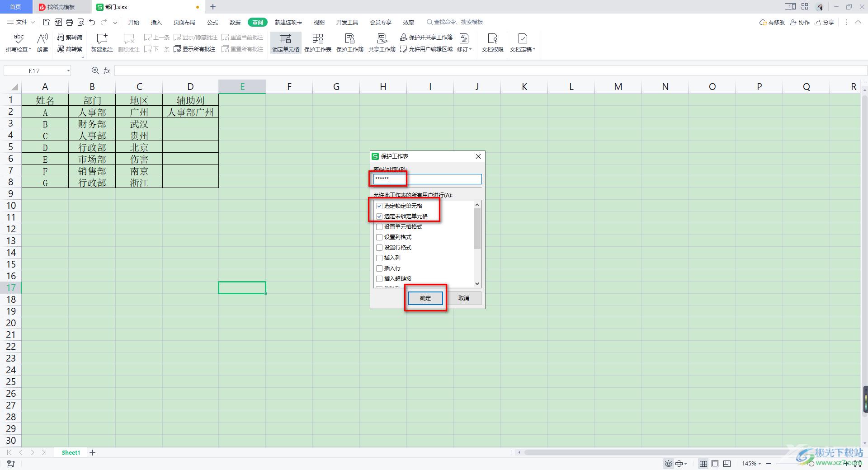This screenshot has height=470, width=868.
Task: Open the Start (开始) ribbon tab
Action: [x=134, y=22]
